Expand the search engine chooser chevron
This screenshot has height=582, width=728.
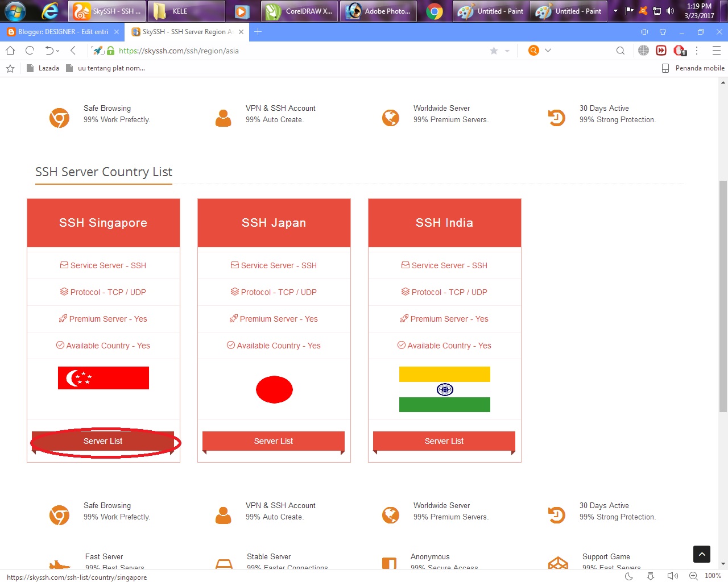click(547, 51)
